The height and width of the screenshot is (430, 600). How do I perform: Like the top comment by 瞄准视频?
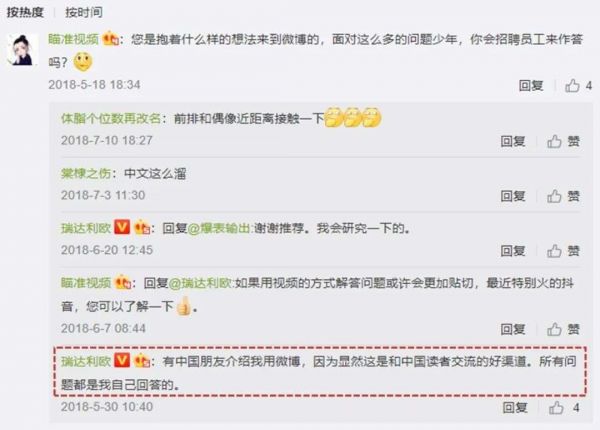tap(578, 85)
